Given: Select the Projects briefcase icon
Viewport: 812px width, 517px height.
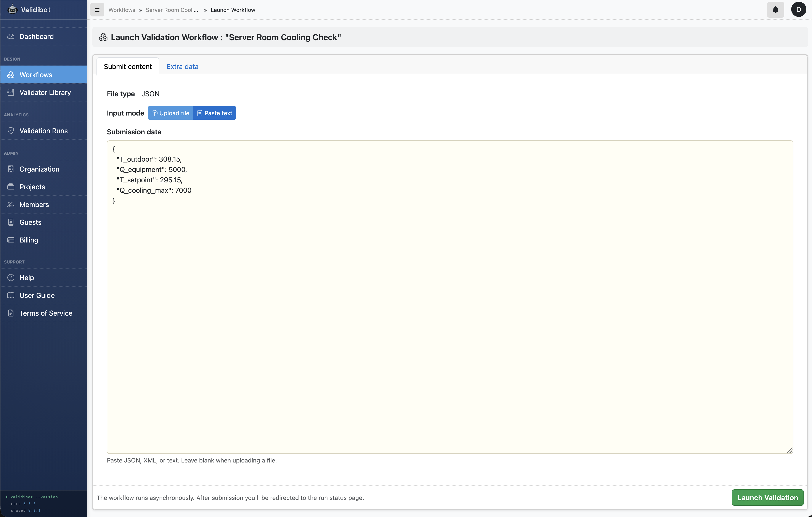Looking at the screenshot, I should tap(10, 186).
